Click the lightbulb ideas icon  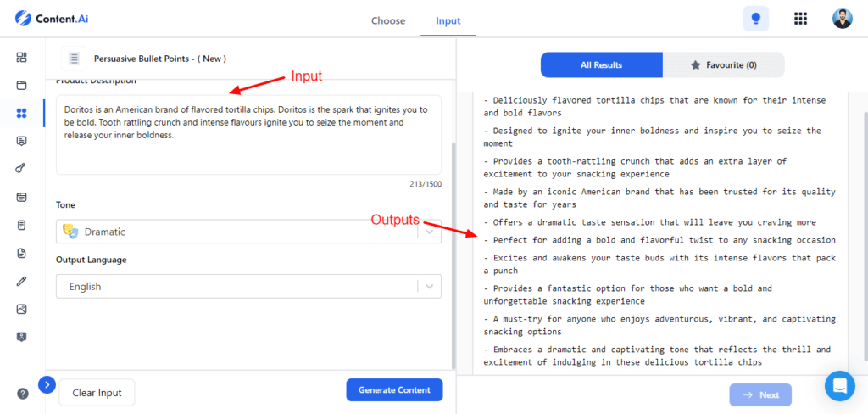click(x=755, y=19)
